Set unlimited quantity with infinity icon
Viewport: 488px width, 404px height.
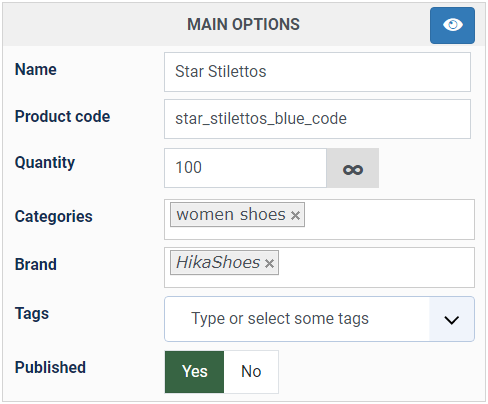coord(352,168)
